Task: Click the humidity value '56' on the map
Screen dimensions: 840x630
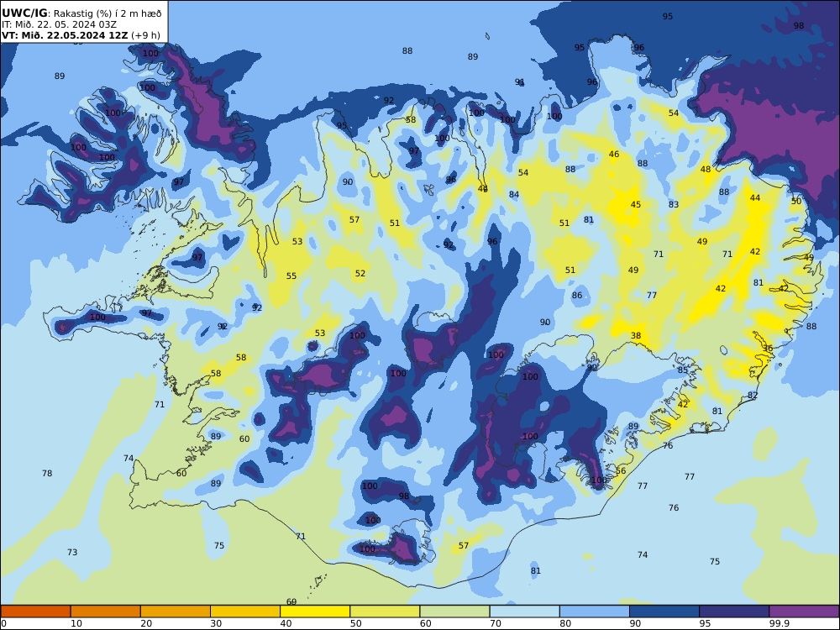Action: (621, 471)
